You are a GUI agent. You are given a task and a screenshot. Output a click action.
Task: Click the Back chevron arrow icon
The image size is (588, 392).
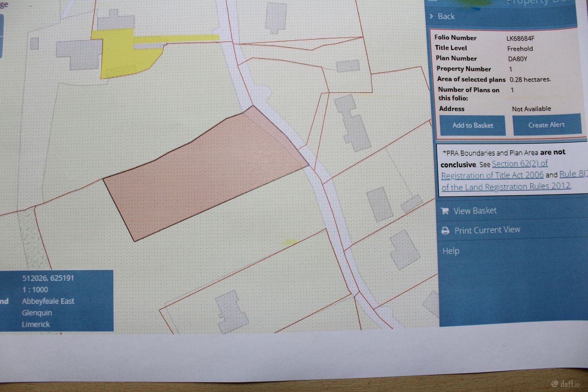pos(431,16)
